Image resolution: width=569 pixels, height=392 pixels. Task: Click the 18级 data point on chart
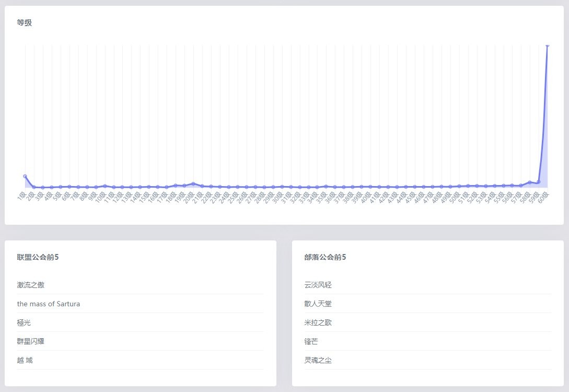[x=175, y=186]
